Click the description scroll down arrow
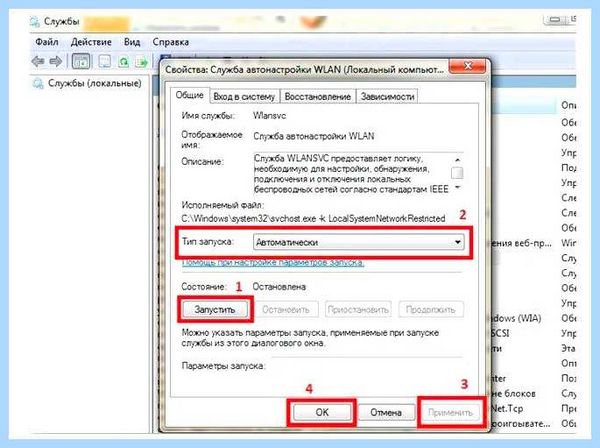The width and height of the screenshot is (600, 448). (x=457, y=187)
